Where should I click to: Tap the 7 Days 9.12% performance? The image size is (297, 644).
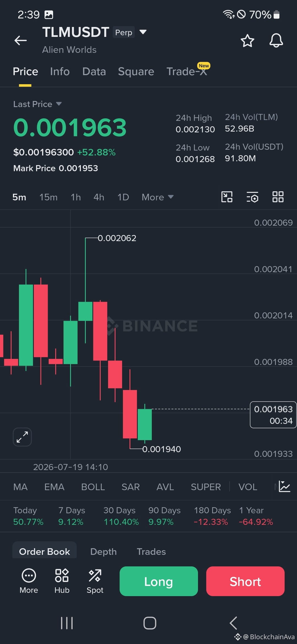tap(71, 516)
